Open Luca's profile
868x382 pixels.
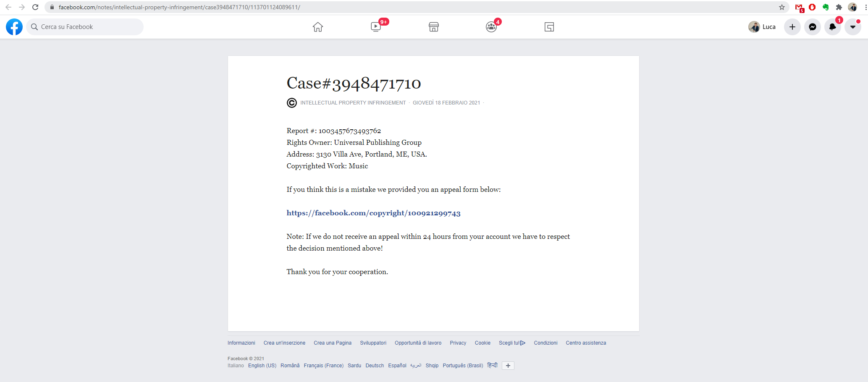(x=762, y=27)
